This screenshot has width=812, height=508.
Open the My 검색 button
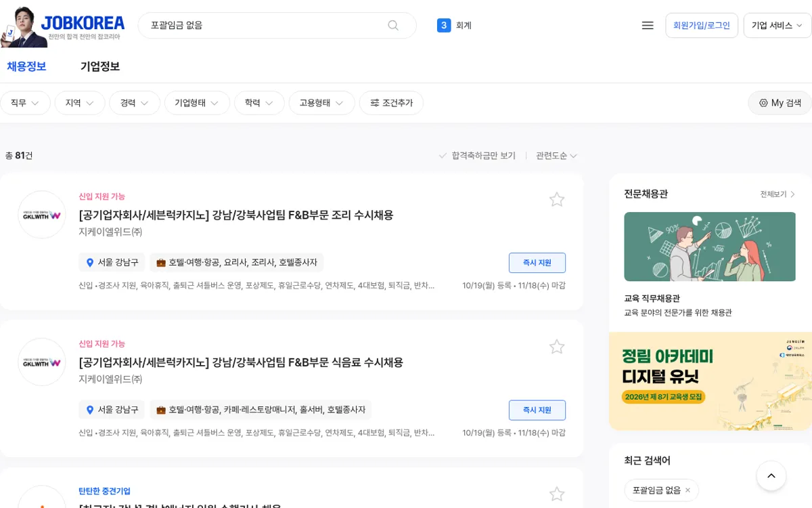[780, 103]
